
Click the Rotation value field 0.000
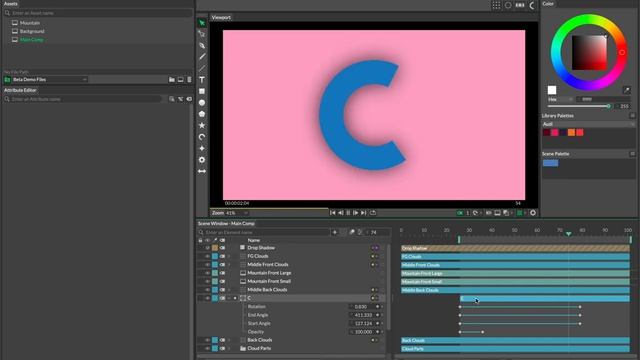(x=361, y=307)
